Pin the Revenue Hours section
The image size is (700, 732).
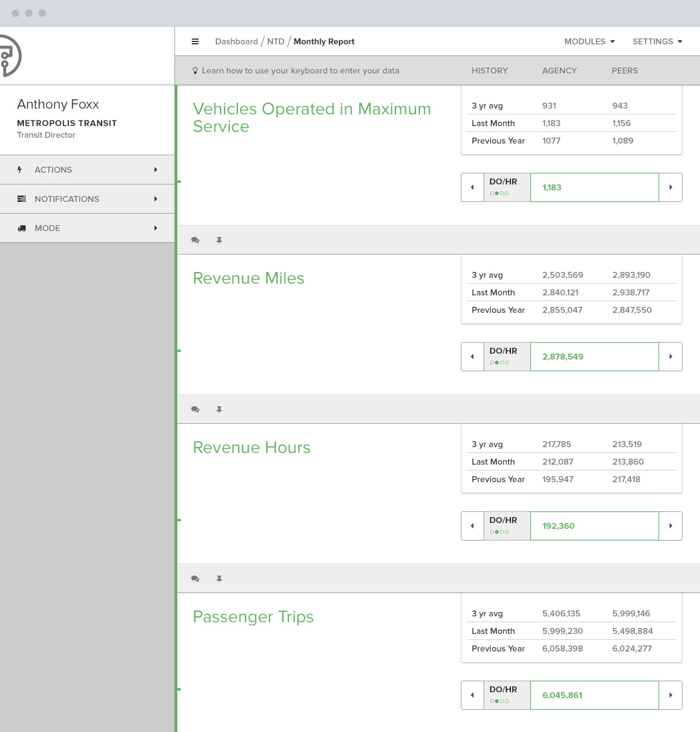tap(219, 578)
